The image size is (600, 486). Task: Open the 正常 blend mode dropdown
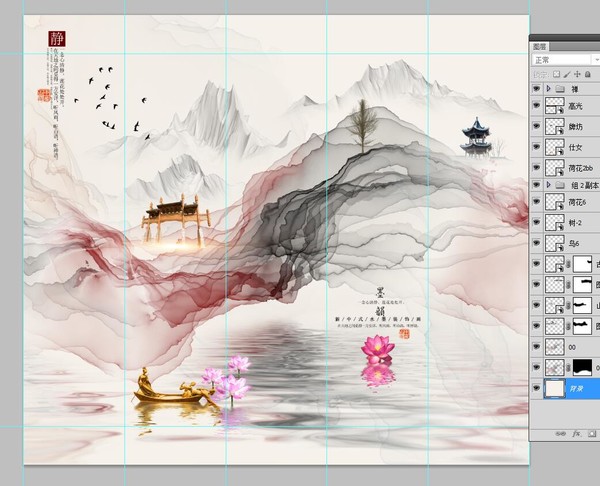point(566,60)
